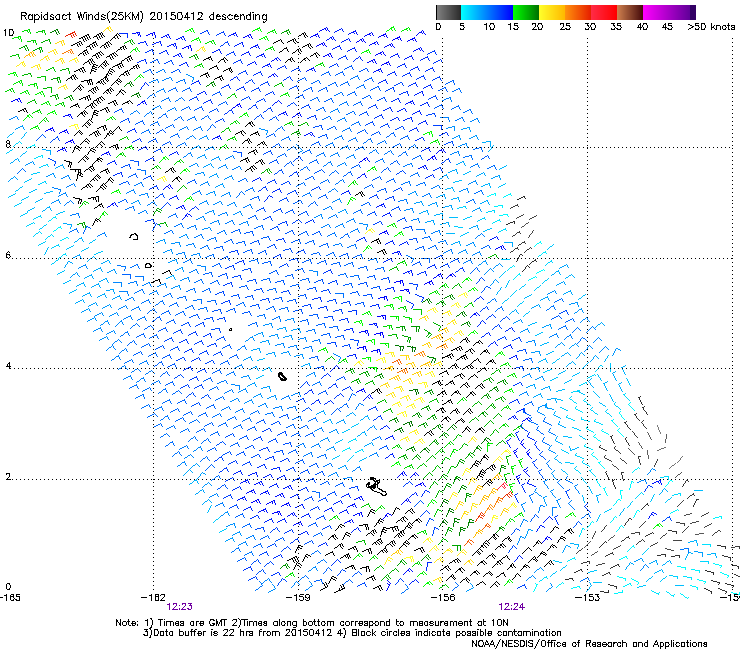The width and height of the screenshot is (740, 650).
Task: Click the 'NOAA/NESDIS/Office of Research and Applications' credit
Action: 589,644
